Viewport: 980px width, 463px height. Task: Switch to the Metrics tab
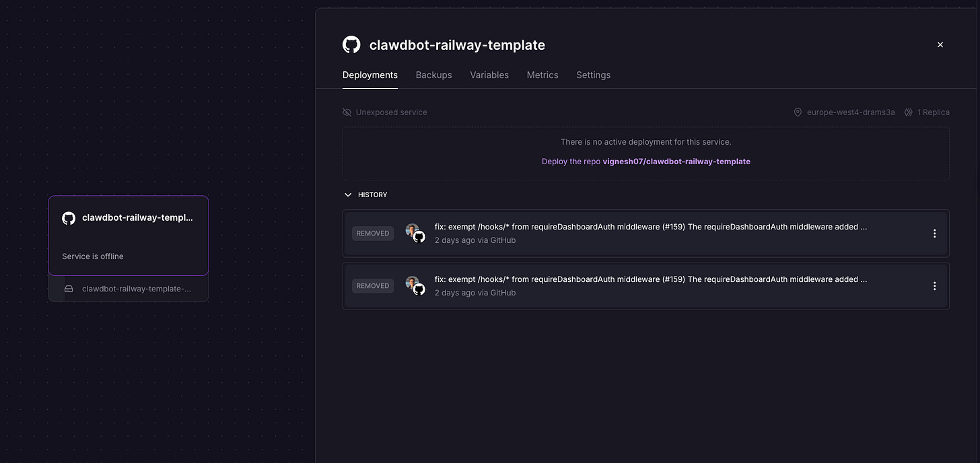coord(542,75)
